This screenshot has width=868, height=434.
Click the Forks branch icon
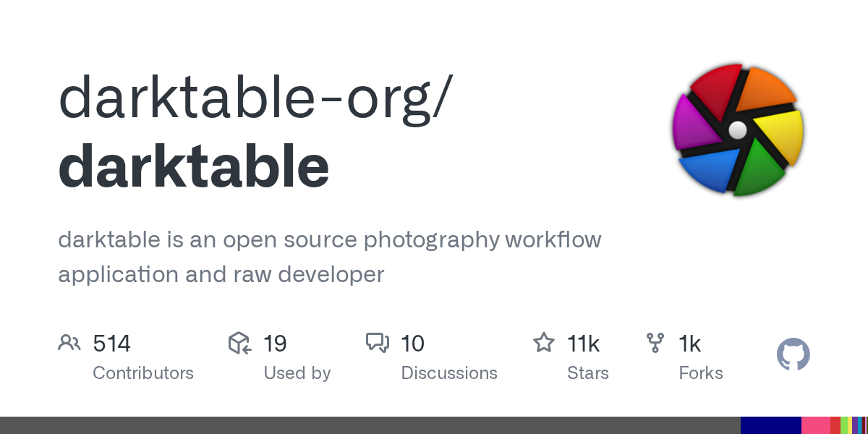click(655, 343)
